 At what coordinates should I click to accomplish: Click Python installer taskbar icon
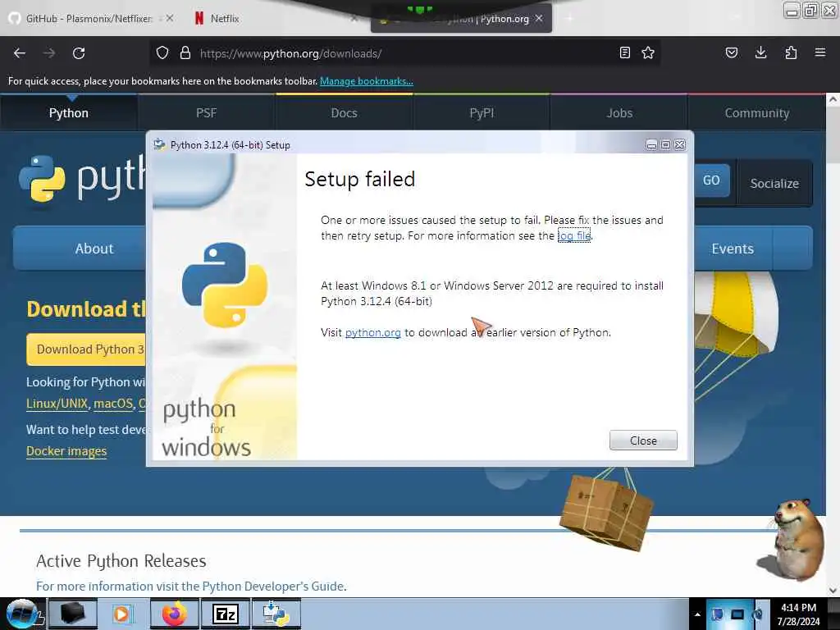(276, 614)
